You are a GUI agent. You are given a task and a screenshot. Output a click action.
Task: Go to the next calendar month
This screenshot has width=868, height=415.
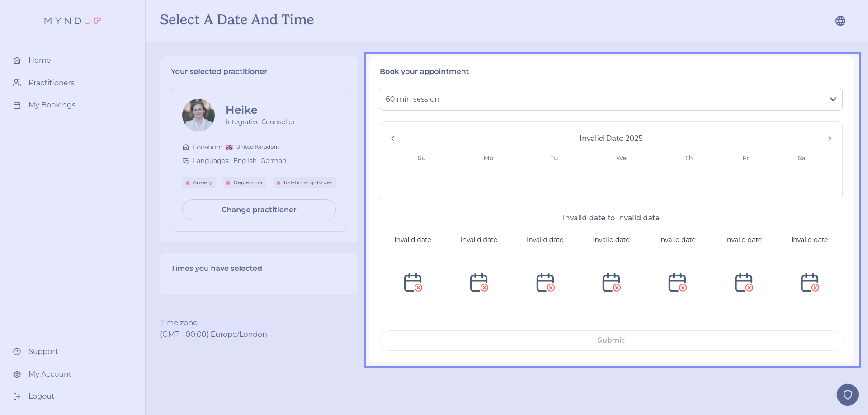[829, 139]
